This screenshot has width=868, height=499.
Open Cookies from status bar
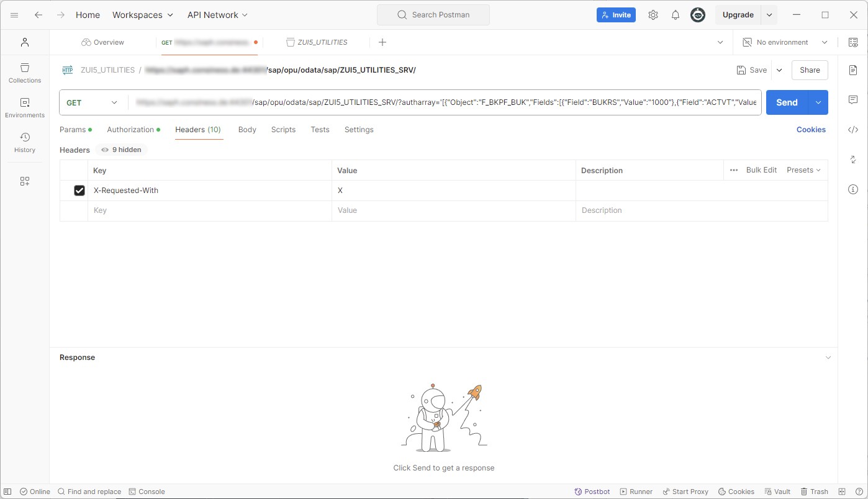click(736, 492)
